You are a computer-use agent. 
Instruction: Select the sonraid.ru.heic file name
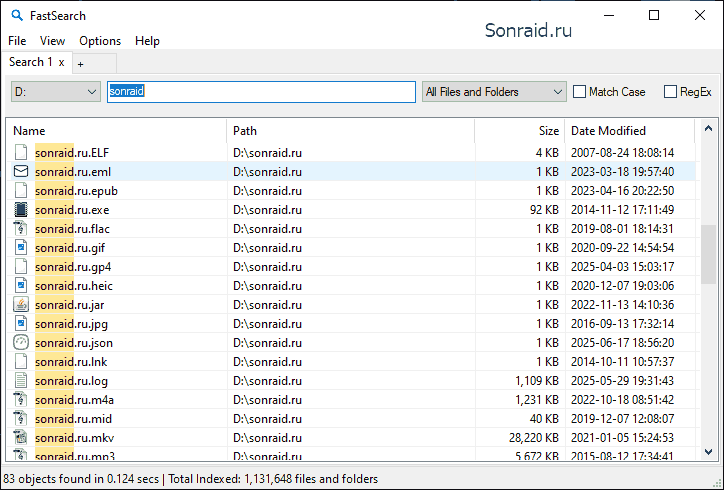click(x=74, y=286)
